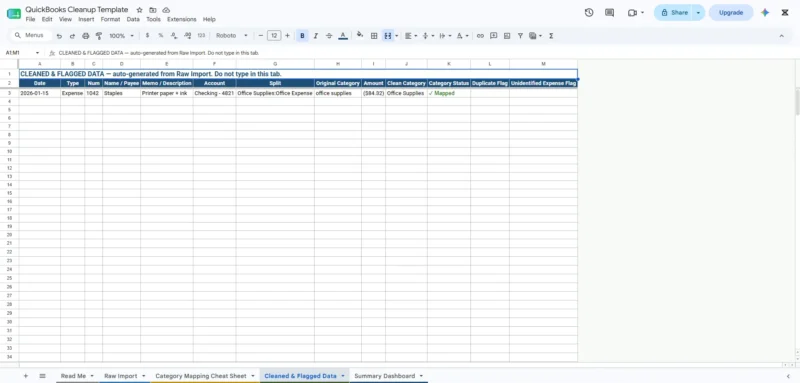Add a new sheet
The image size is (800, 383).
coord(26,376)
